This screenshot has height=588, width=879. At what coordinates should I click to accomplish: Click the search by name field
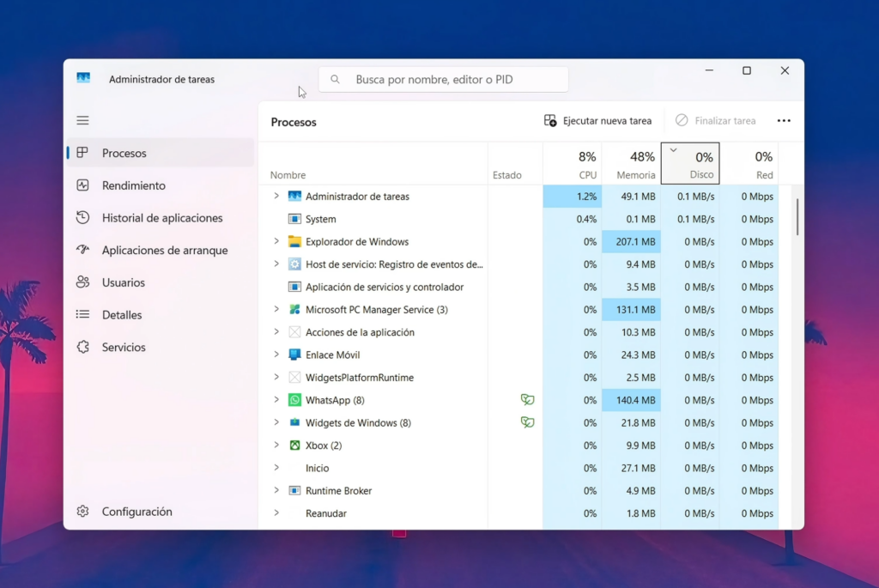point(443,79)
